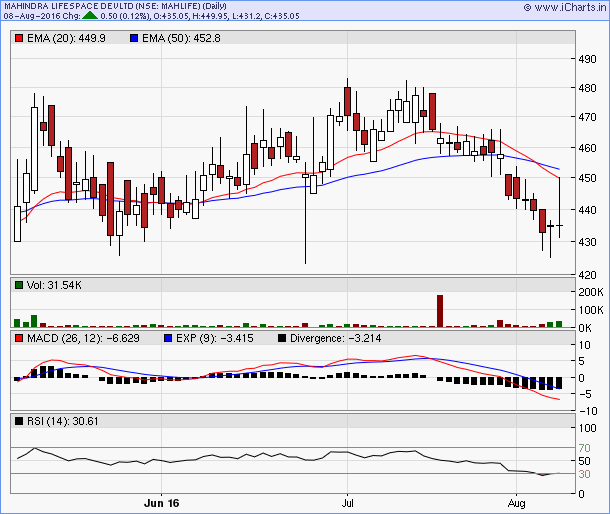Click the Jul date axis label
Image resolution: width=610 pixels, height=514 pixels.
point(347,503)
